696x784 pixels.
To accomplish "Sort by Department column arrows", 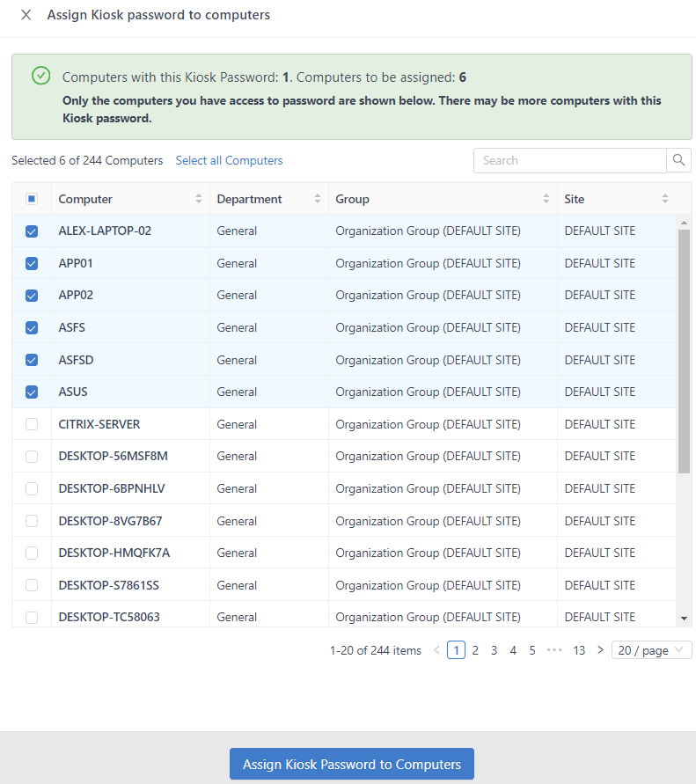I will (317, 199).
